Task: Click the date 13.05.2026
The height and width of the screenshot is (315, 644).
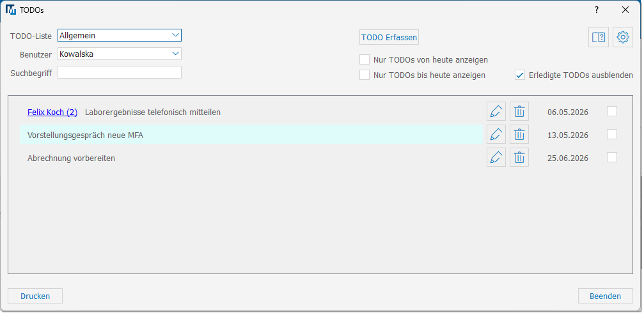Action: tap(568, 135)
